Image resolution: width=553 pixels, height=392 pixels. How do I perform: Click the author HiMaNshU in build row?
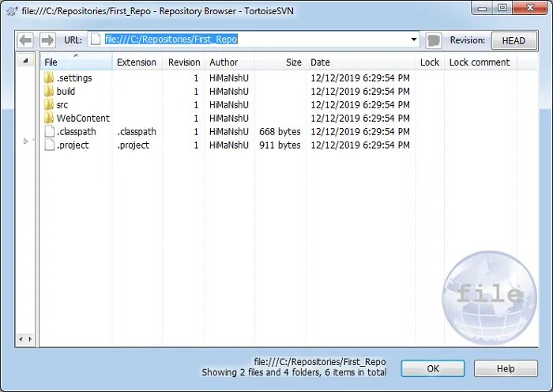tap(229, 92)
